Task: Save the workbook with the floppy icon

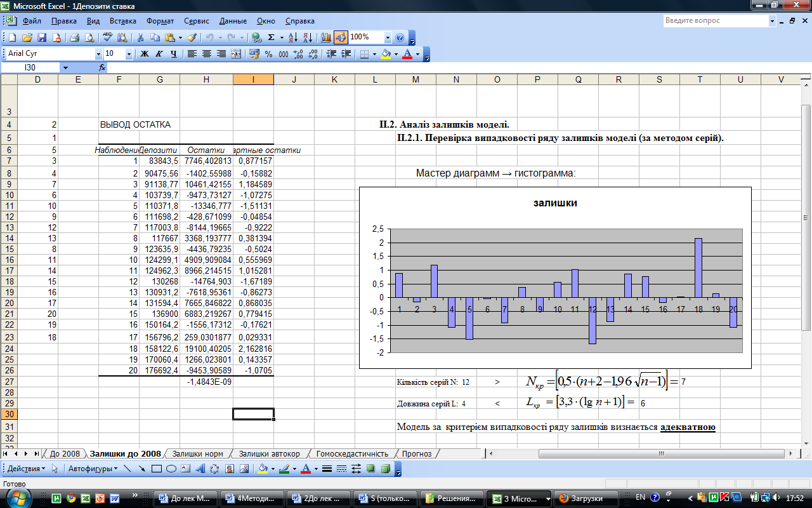Action: click(42, 37)
